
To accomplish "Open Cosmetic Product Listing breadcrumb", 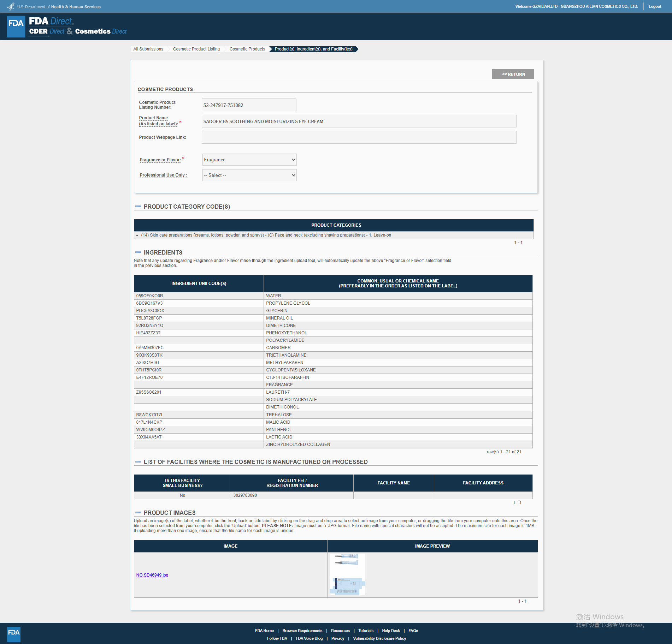I will pyautogui.click(x=196, y=49).
